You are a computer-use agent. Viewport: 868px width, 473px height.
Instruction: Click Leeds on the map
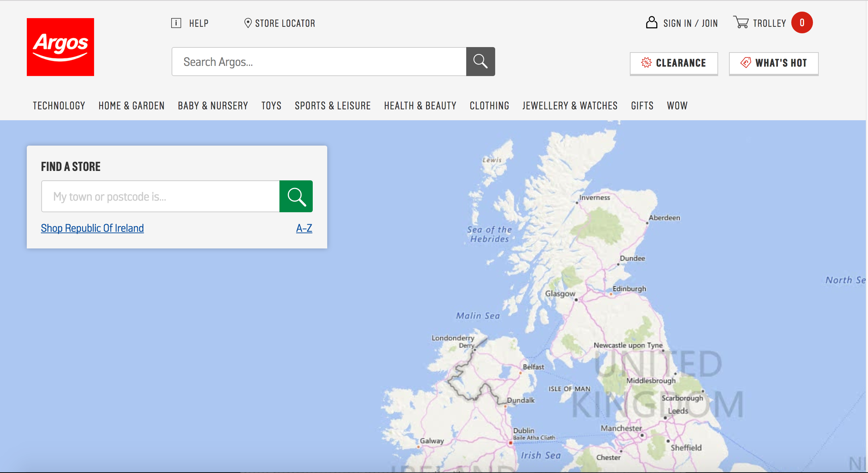(678, 411)
